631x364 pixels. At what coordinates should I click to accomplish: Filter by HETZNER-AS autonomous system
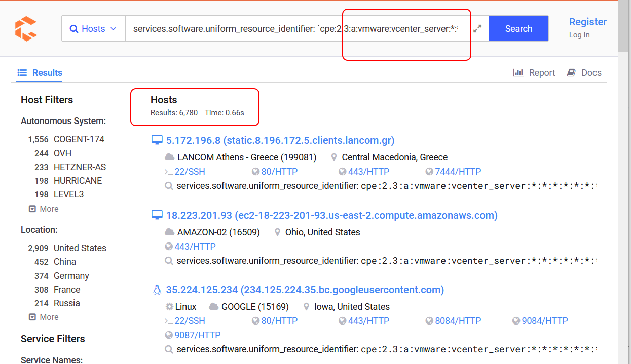coord(80,167)
